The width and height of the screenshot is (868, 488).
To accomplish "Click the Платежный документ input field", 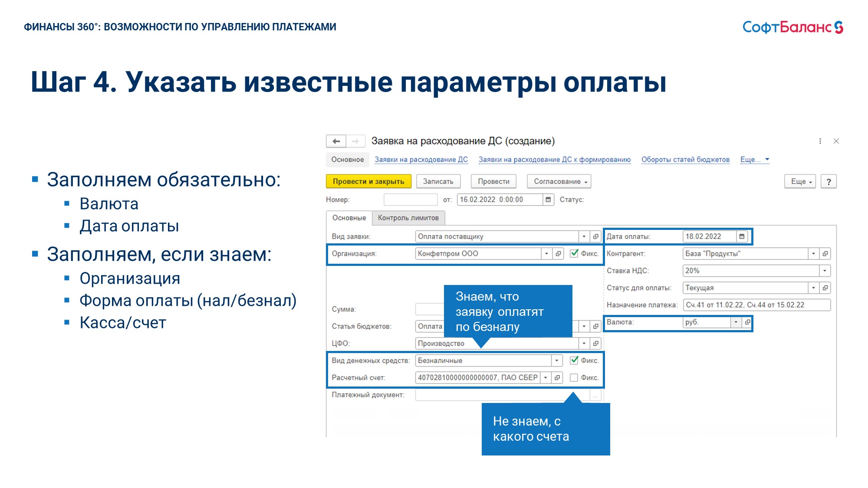I will (503, 395).
